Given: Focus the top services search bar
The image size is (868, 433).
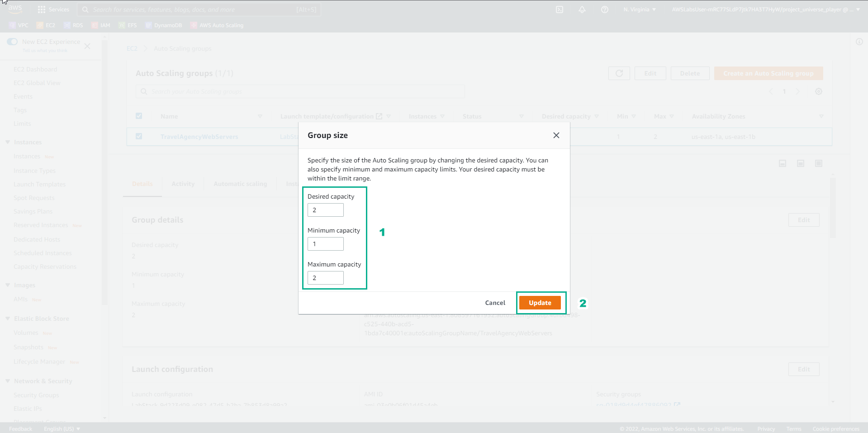Looking at the screenshot, I should (199, 10).
